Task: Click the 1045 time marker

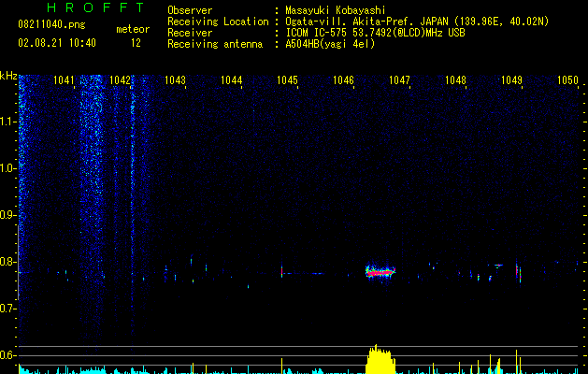Action: 287,80
